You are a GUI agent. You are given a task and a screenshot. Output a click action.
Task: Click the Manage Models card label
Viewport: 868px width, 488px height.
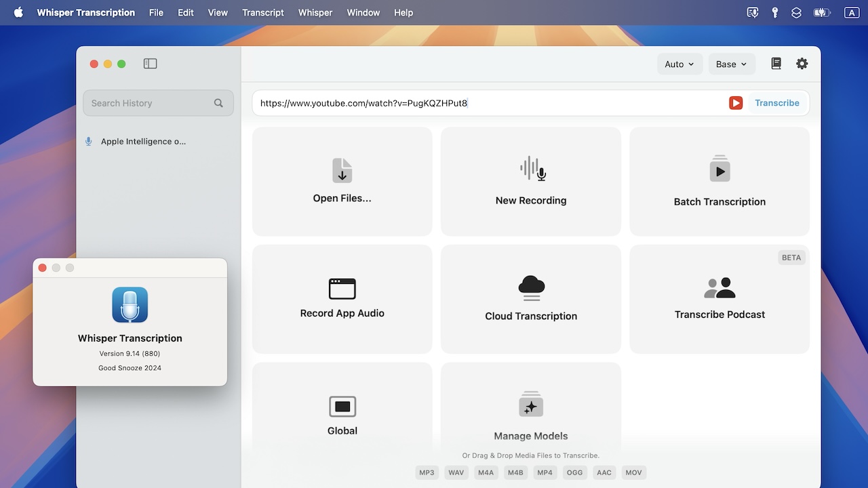point(531,436)
